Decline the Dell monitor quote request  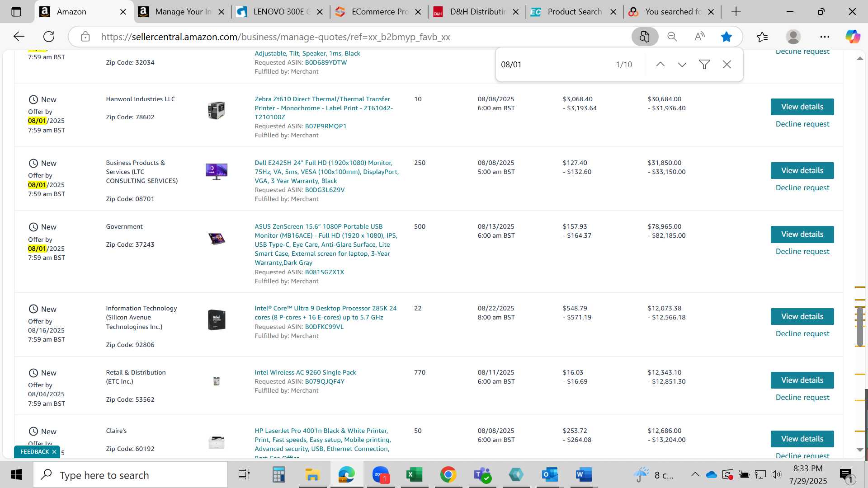[x=802, y=188]
